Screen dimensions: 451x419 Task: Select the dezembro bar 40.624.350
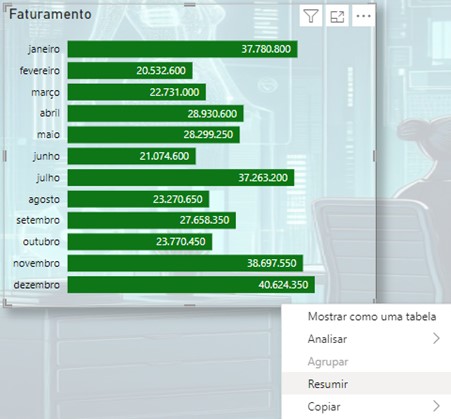pos(191,285)
